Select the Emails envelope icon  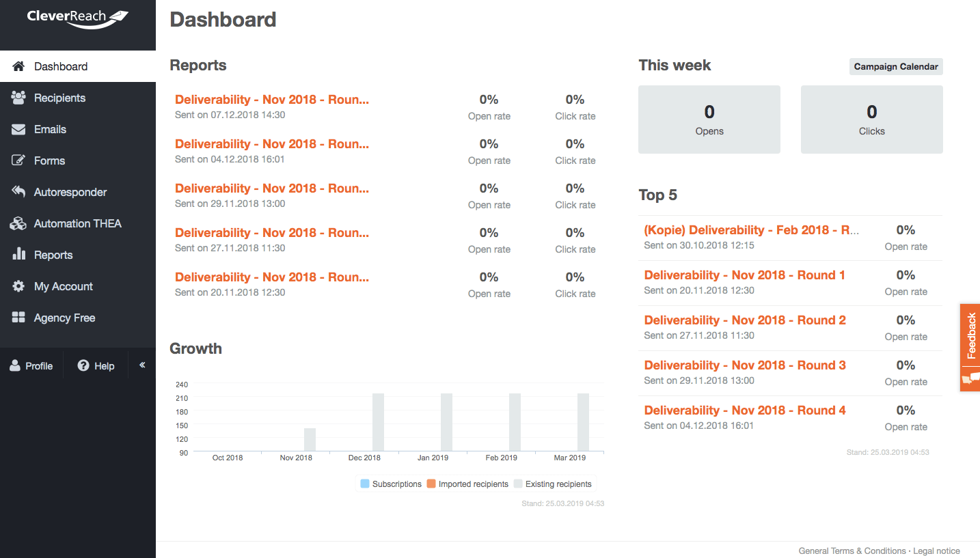(x=18, y=129)
